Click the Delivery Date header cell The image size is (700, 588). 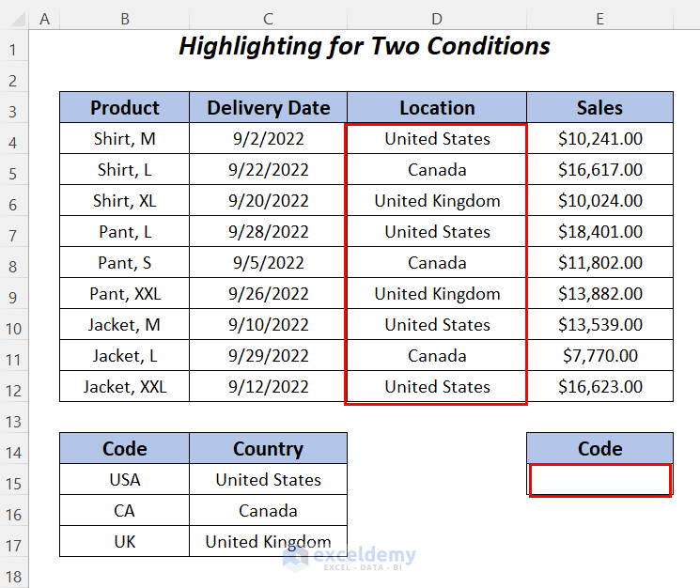tap(268, 108)
